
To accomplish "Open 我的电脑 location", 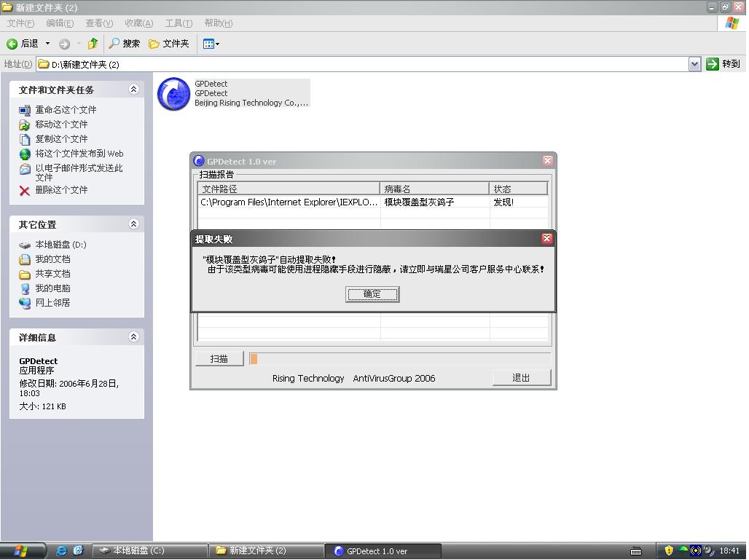I will (52, 288).
